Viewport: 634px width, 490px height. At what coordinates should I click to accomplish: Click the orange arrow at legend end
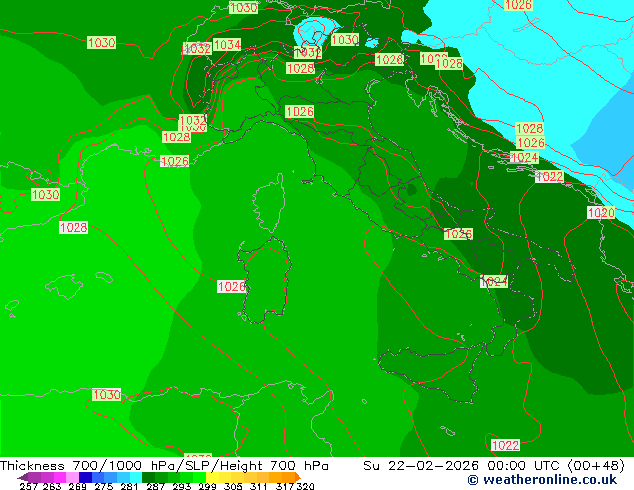pyautogui.click(x=298, y=477)
